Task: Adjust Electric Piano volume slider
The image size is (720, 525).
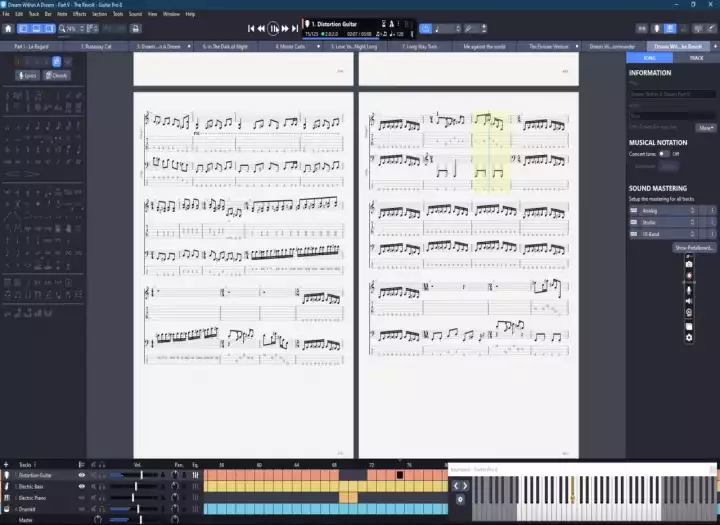Action: (133, 498)
